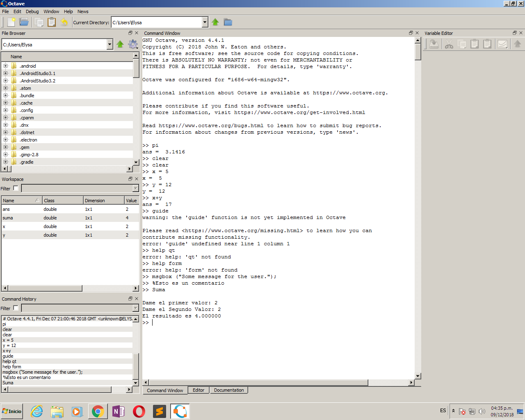The height and width of the screenshot is (420, 525).
Task: Undock the Workspace panel
Action: [130, 179]
